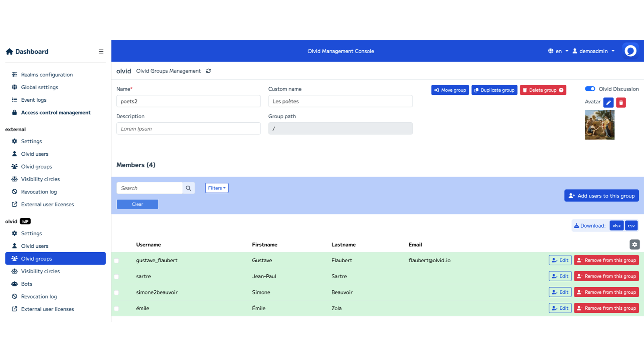Select the Bots sidebar icon
This screenshot has height=362, width=644.
point(14,284)
